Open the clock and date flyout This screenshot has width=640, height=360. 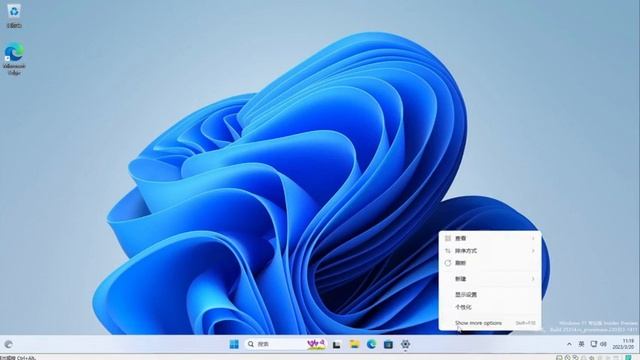(623, 344)
